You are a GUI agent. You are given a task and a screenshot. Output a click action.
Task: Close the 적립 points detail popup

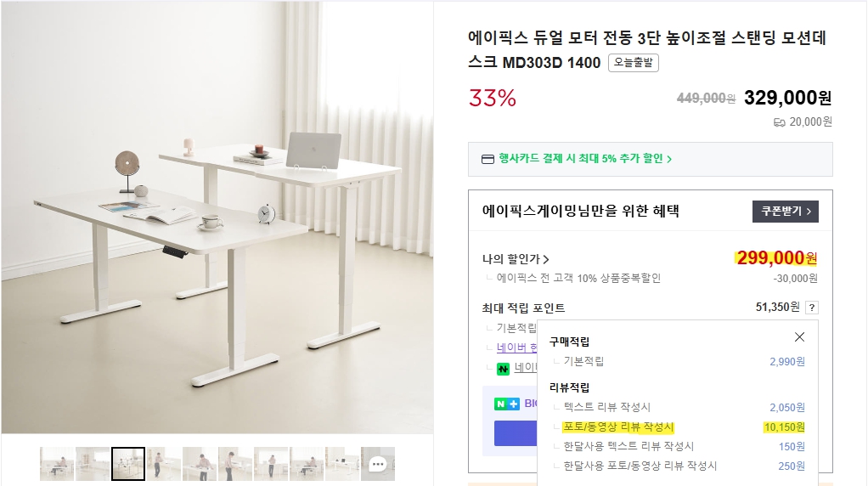point(799,337)
